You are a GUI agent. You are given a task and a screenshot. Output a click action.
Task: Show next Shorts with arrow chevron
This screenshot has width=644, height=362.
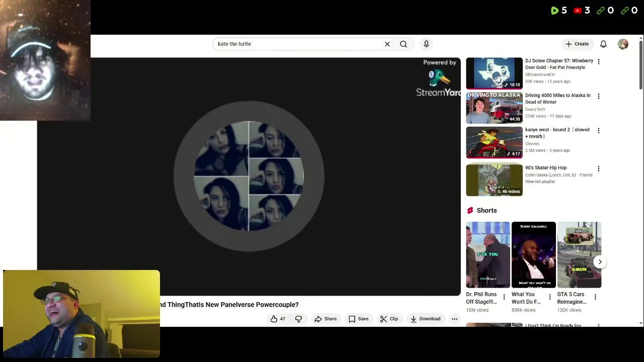tap(600, 262)
